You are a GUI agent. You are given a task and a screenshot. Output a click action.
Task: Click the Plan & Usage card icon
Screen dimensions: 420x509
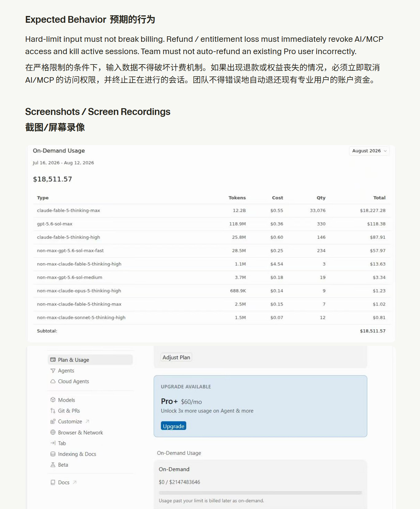(53, 360)
